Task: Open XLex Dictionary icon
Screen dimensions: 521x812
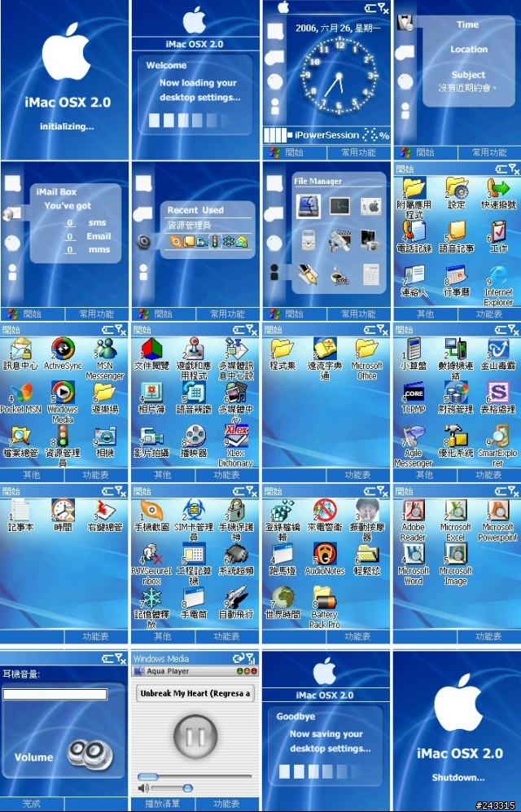Action: [x=236, y=437]
